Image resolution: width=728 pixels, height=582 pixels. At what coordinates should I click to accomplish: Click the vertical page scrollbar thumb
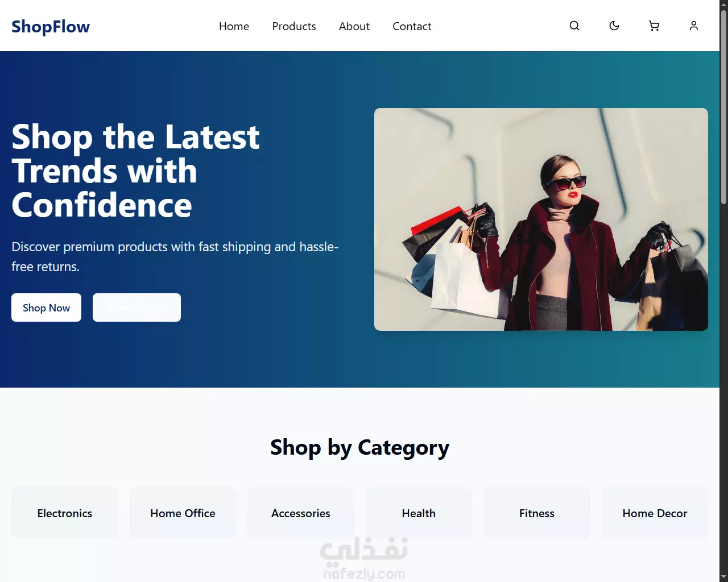tap(723, 107)
